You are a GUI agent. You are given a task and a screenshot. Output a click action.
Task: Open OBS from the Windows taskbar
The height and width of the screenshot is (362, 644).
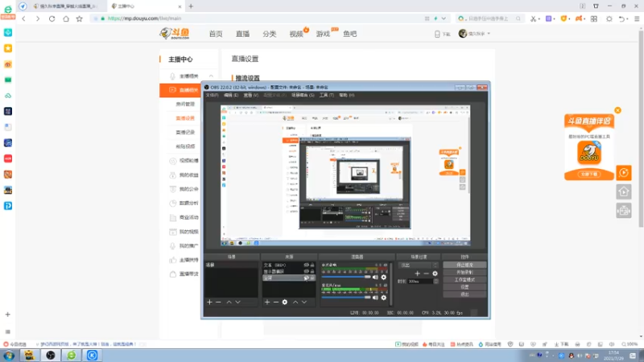pos(51,356)
